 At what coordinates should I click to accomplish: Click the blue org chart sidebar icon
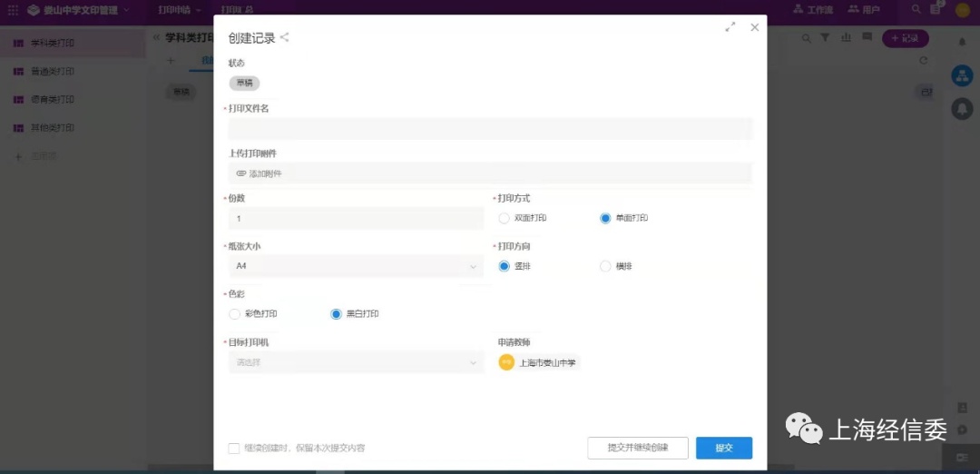tap(962, 75)
